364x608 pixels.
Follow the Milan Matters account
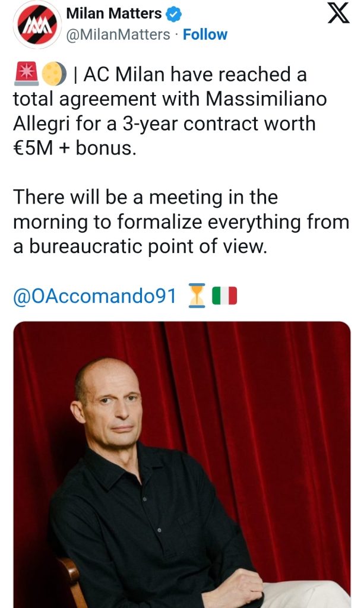205,35
